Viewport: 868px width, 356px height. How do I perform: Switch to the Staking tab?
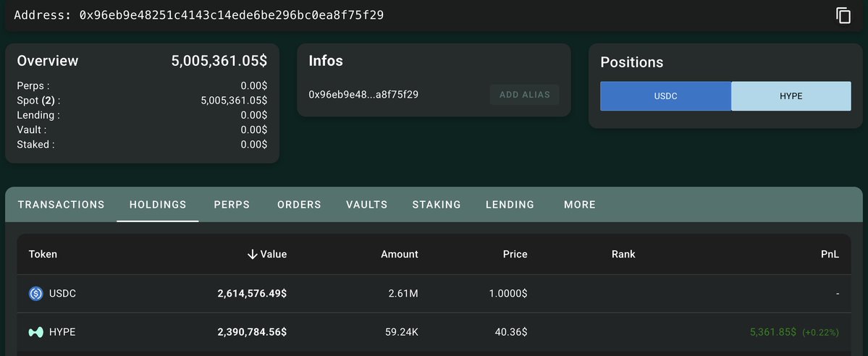click(437, 205)
